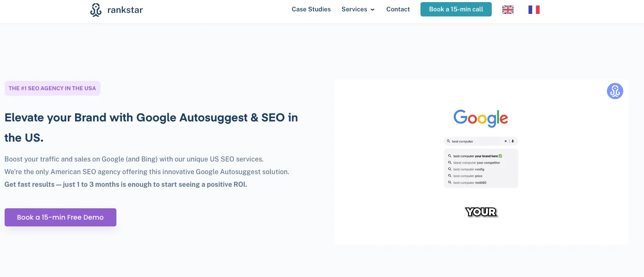This screenshot has width=644, height=277.
Task: Click the magnifier icon inside the search bar
Action: (x=449, y=141)
